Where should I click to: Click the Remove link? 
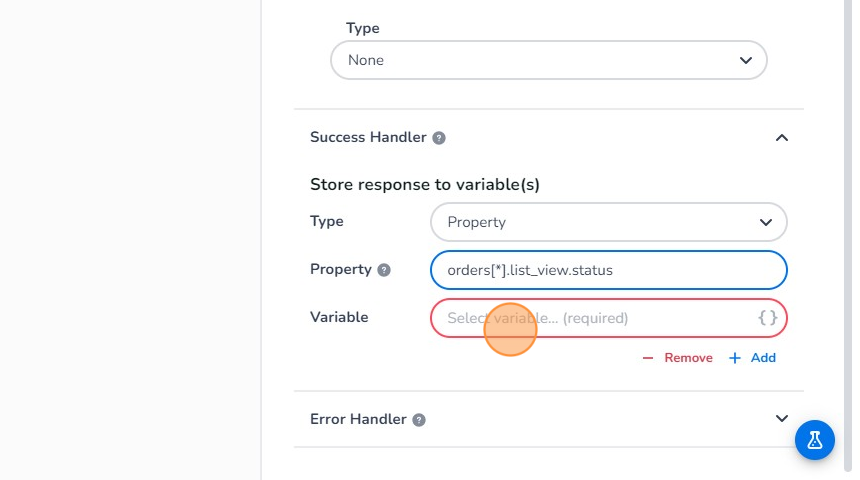coord(688,358)
